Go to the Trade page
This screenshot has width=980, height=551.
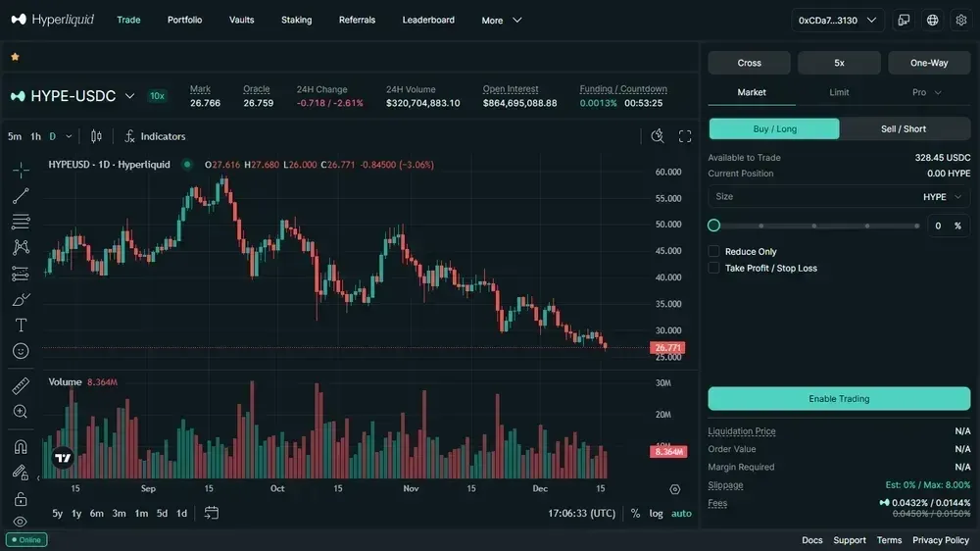(x=128, y=20)
